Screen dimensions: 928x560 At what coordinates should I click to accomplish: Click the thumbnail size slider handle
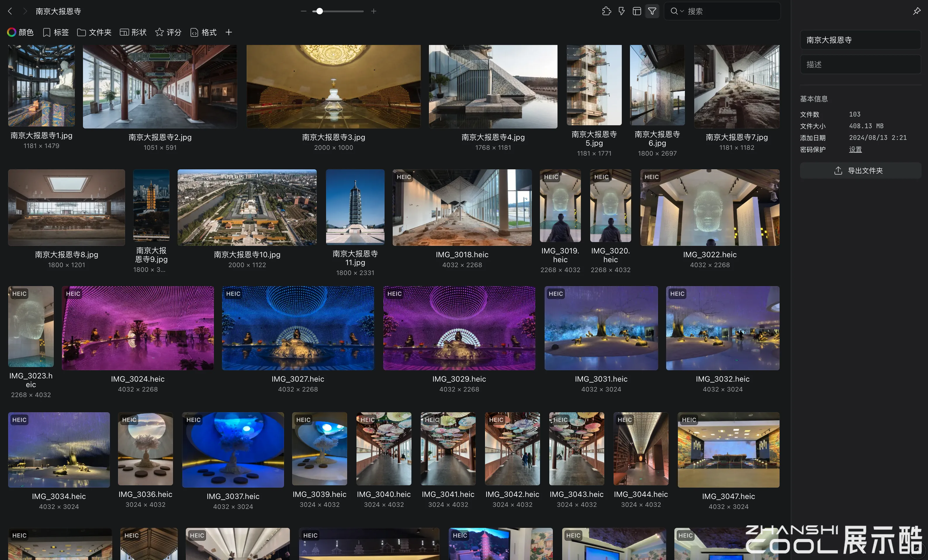click(x=319, y=11)
